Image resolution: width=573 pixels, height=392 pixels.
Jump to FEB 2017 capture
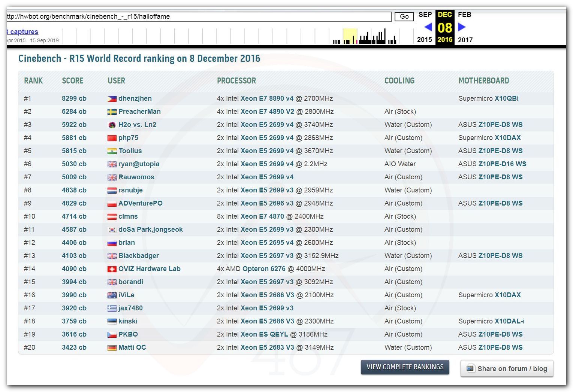coord(465,15)
